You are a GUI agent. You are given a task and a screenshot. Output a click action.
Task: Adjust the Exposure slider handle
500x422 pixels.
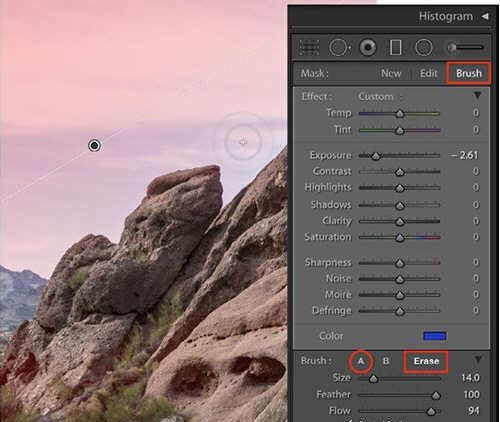pyautogui.click(x=376, y=156)
